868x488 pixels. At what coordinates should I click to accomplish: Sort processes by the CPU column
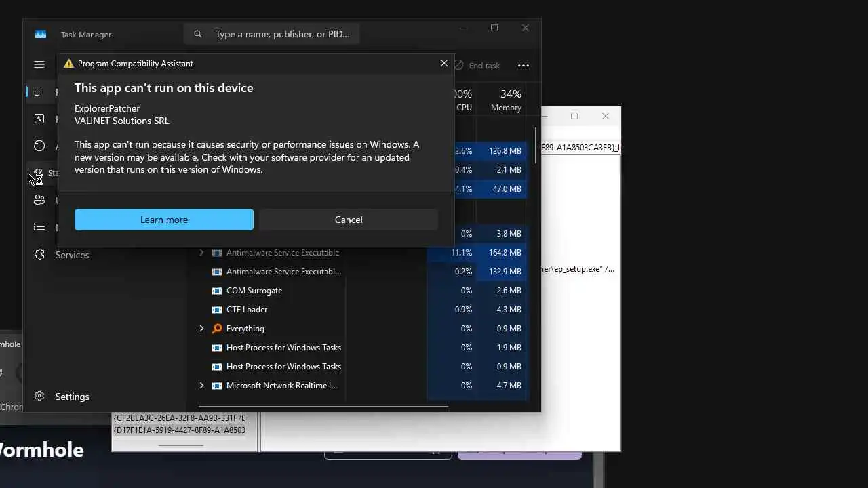464,100
